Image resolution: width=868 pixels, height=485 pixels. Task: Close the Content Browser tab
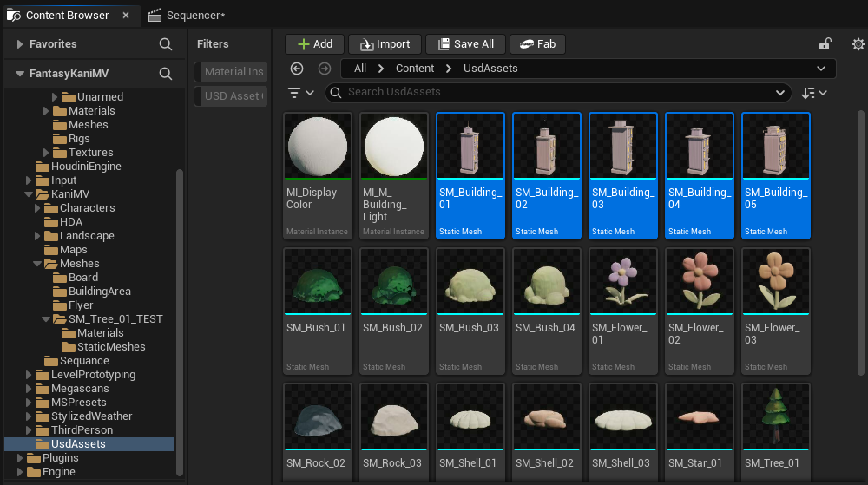click(126, 16)
